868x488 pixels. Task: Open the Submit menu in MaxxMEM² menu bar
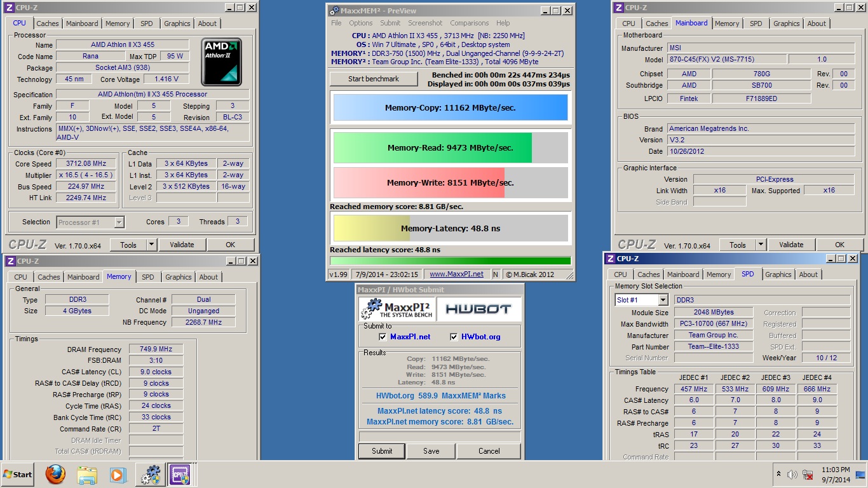pyautogui.click(x=390, y=23)
